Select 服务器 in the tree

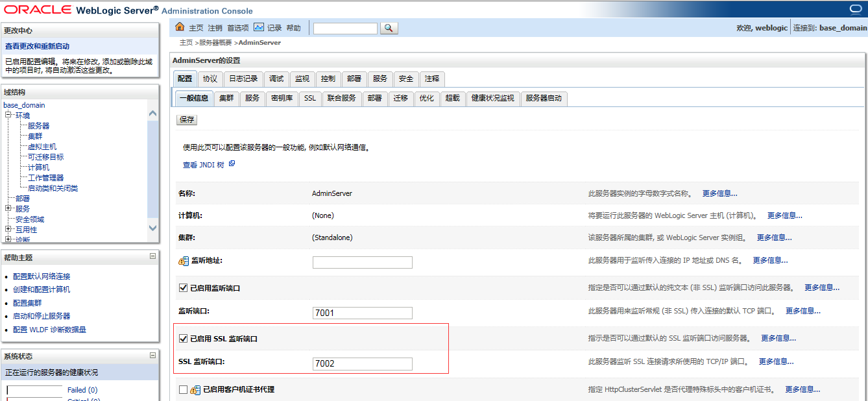point(38,126)
